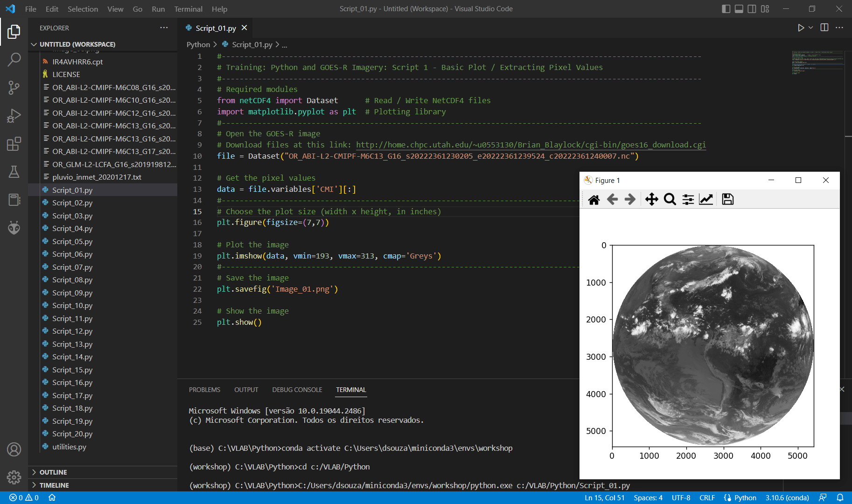Open the run options dropdown arrow
The height and width of the screenshot is (504, 852).
point(811,28)
